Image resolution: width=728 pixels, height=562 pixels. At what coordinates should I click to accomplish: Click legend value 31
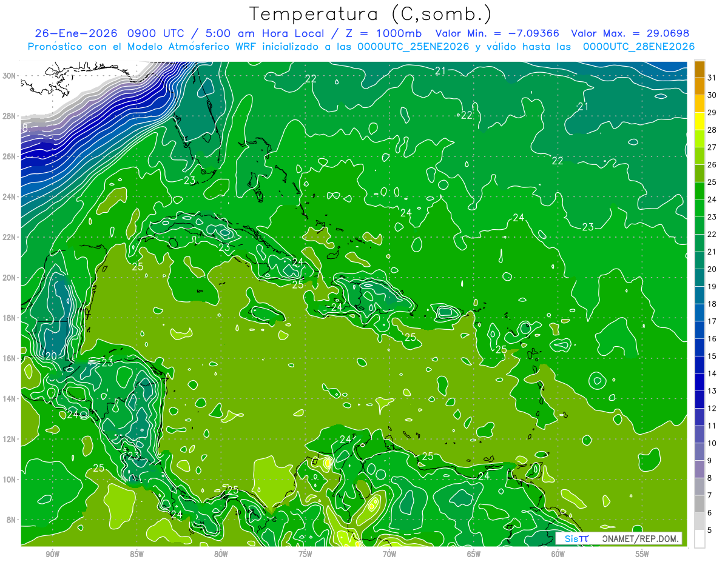(x=712, y=77)
